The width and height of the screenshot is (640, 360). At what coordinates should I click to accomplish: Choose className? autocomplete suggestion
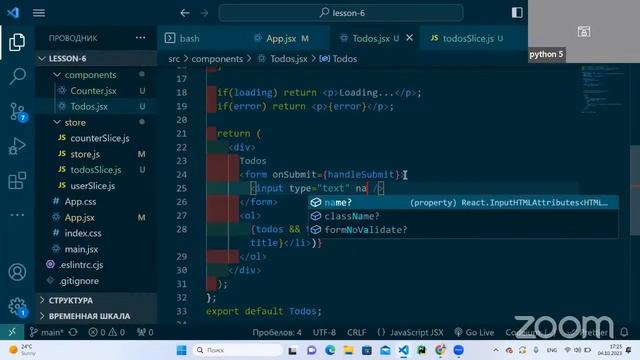(x=463, y=216)
